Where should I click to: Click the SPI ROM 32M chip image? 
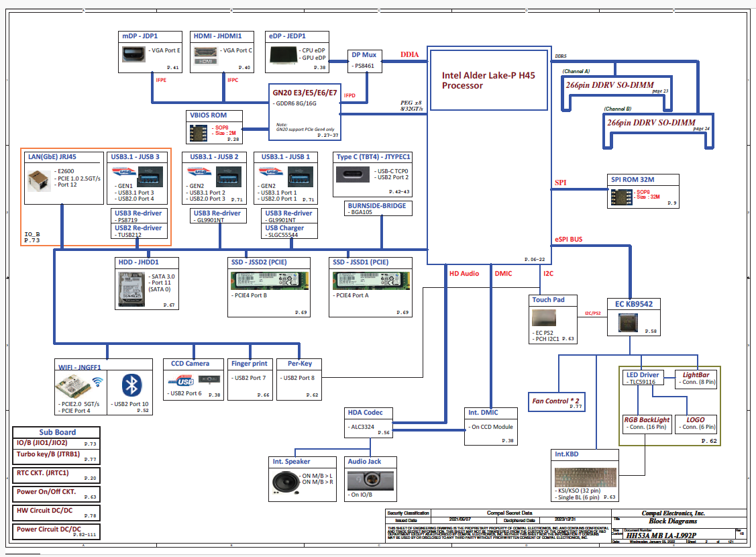click(621, 197)
